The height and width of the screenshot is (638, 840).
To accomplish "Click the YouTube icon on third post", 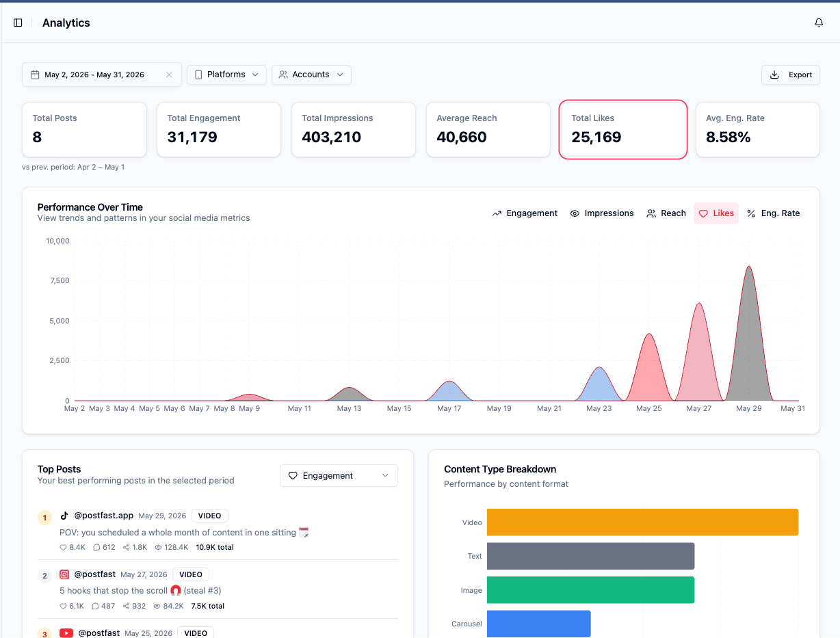I will [x=66, y=633].
